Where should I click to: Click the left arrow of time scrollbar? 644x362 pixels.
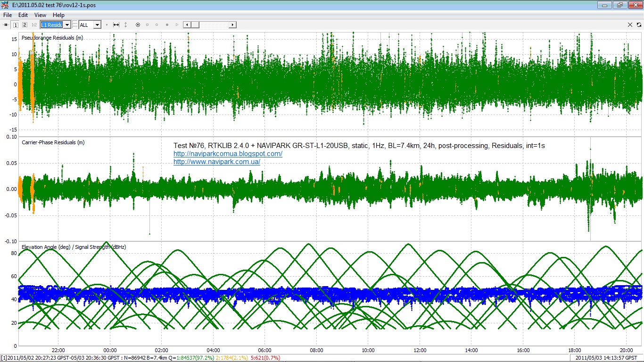click(x=186, y=25)
